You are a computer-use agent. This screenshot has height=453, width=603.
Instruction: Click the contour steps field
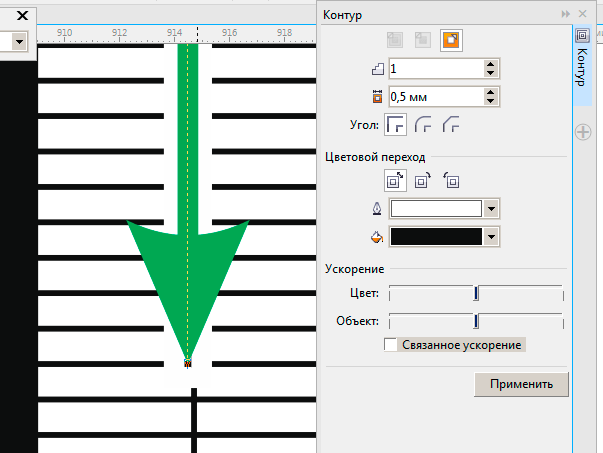coord(436,69)
